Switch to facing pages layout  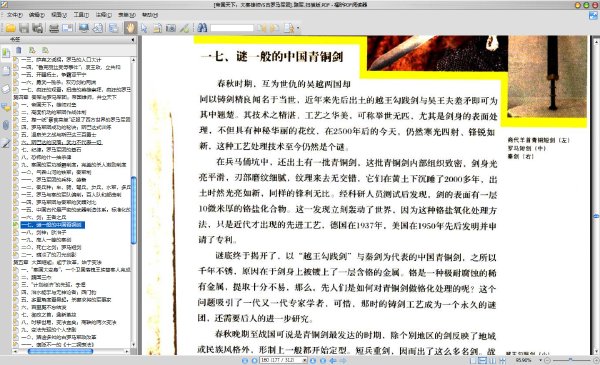tap(492, 360)
